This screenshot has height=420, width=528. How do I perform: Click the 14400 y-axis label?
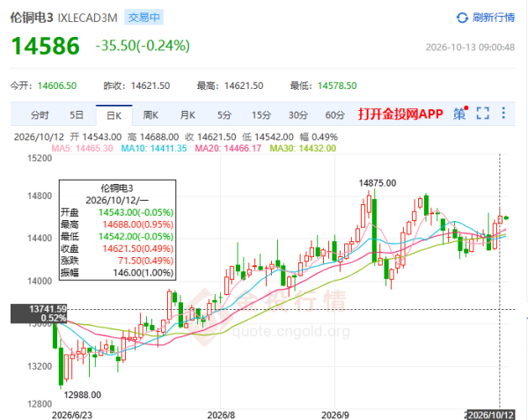(x=40, y=239)
